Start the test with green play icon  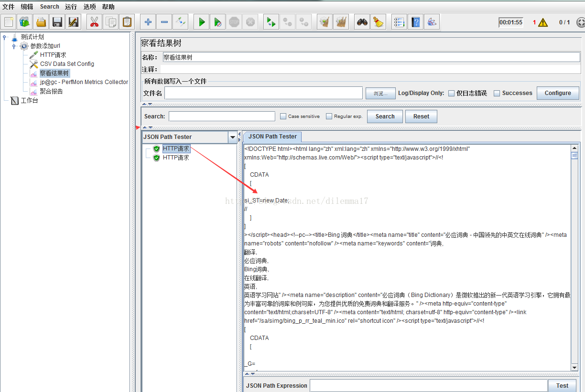pos(201,22)
